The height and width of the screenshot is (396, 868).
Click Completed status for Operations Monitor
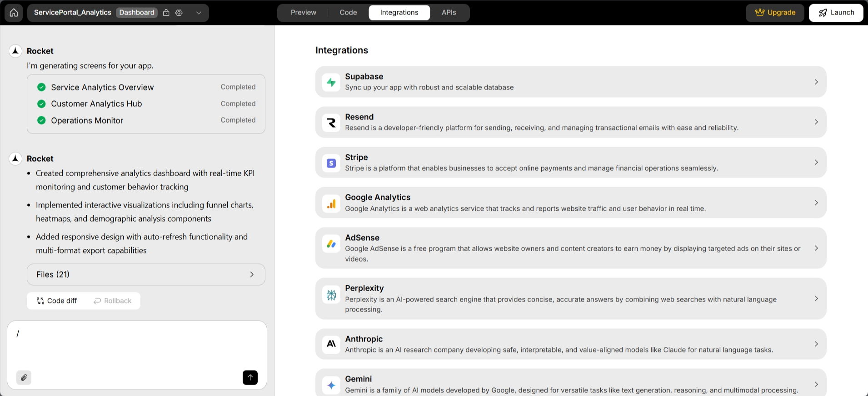pyautogui.click(x=238, y=120)
